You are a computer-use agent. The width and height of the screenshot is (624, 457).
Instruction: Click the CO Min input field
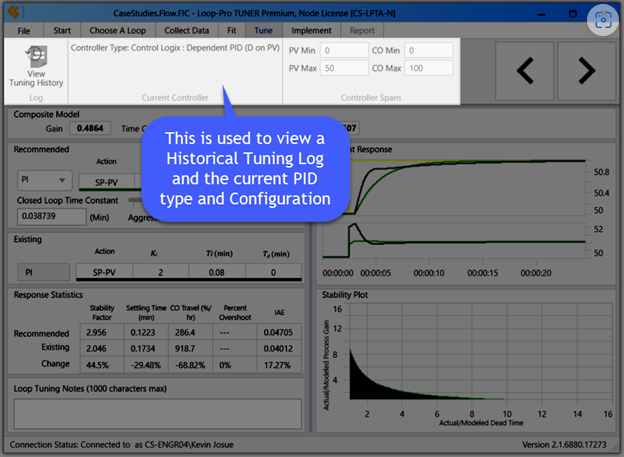pos(429,51)
